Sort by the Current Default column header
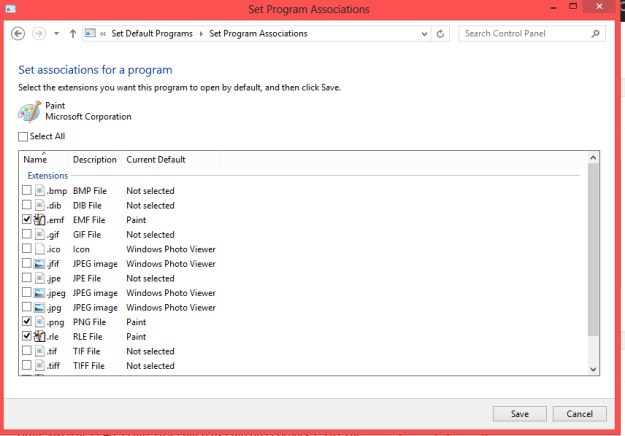 coord(170,159)
